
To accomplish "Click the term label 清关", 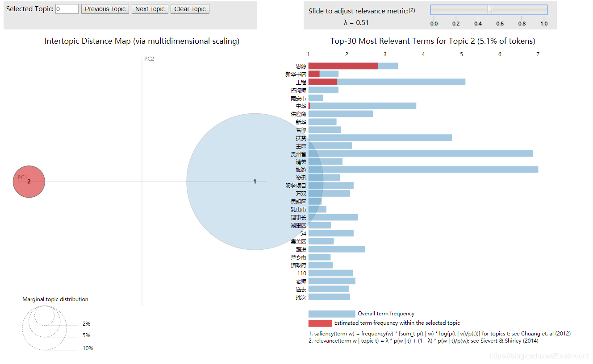I will [x=301, y=161].
